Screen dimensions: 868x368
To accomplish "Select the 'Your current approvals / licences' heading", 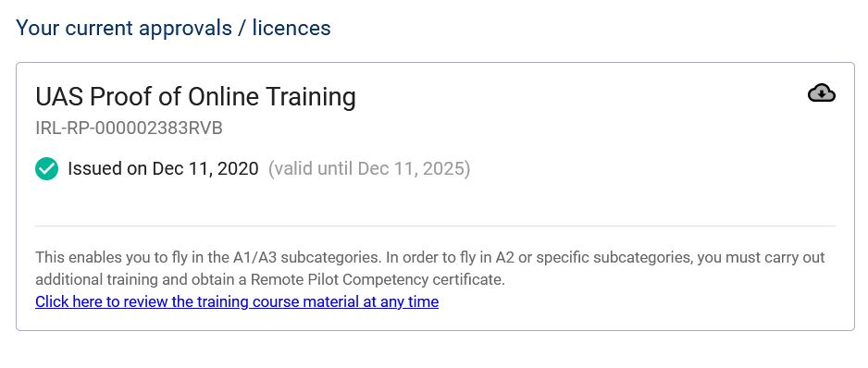I will [173, 28].
